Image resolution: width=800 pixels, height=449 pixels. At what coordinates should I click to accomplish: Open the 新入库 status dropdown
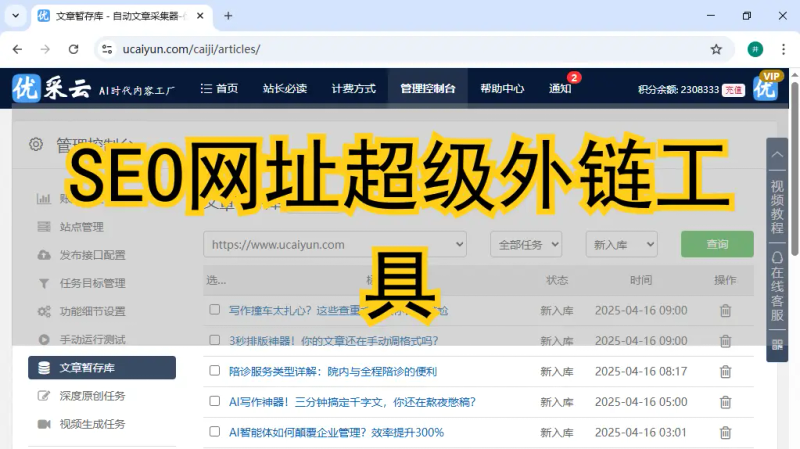point(621,244)
